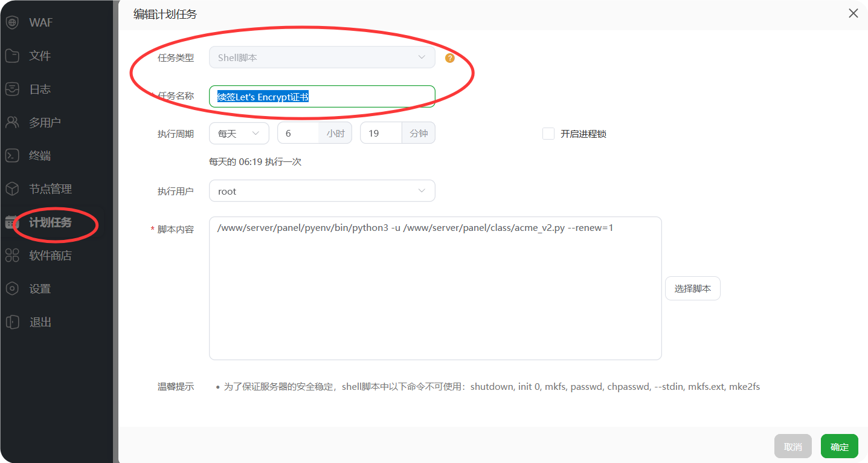The image size is (868, 463).
Task: Click the 小时 unit label
Action: pyautogui.click(x=335, y=133)
